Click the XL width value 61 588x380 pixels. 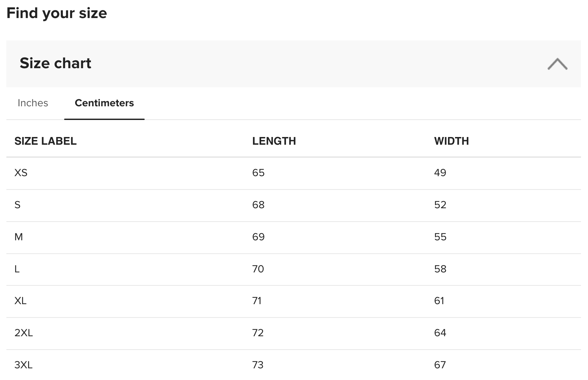coord(439,301)
